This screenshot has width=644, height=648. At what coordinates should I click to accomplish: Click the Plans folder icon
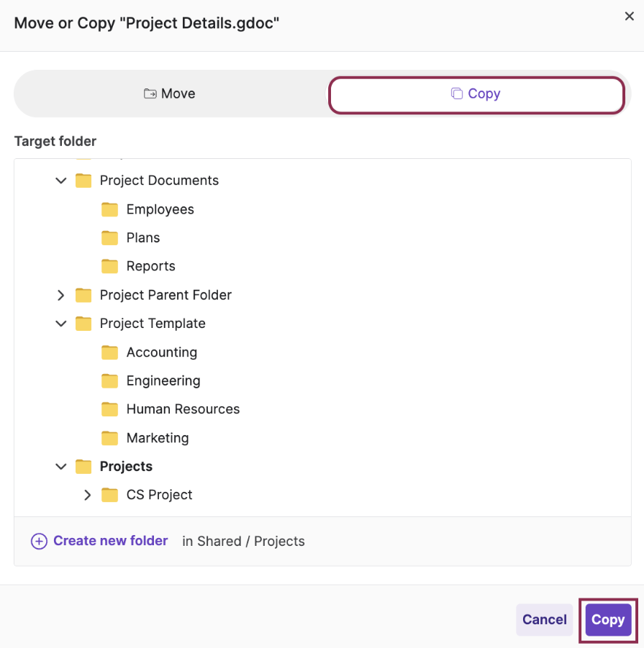[109, 237]
